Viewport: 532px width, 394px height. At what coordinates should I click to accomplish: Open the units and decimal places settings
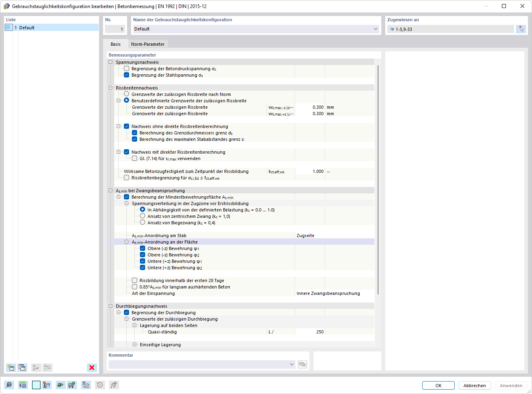coord(23,385)
